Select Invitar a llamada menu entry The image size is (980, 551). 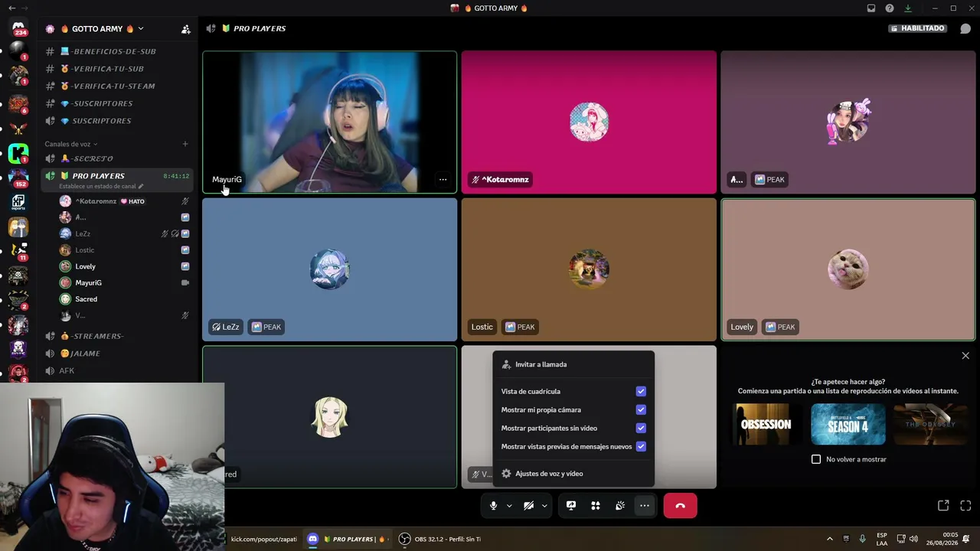click(x=573, y=364)
